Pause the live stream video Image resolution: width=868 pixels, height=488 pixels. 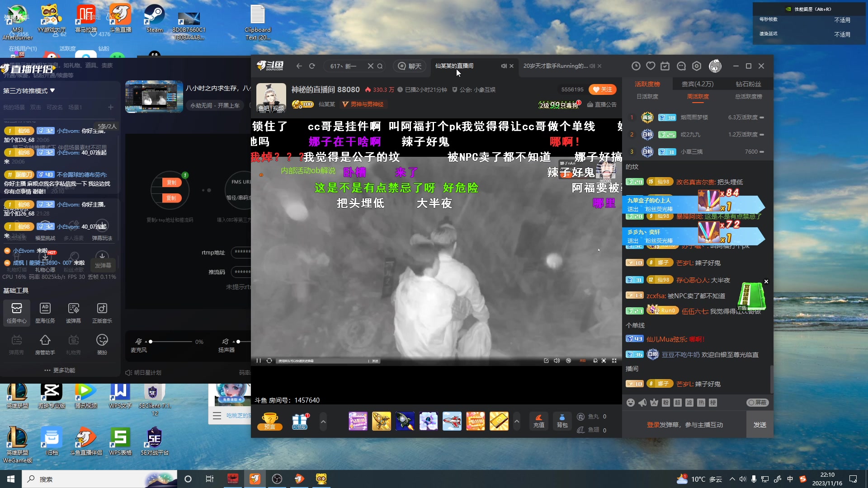click(x=259, y=361)
